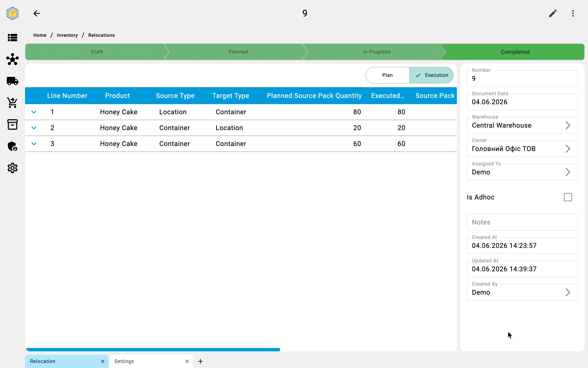Image resolution: width=588 pixels, height=368 pixels.
Task: Expand line 1 row details
Action: tap(34, 112)
